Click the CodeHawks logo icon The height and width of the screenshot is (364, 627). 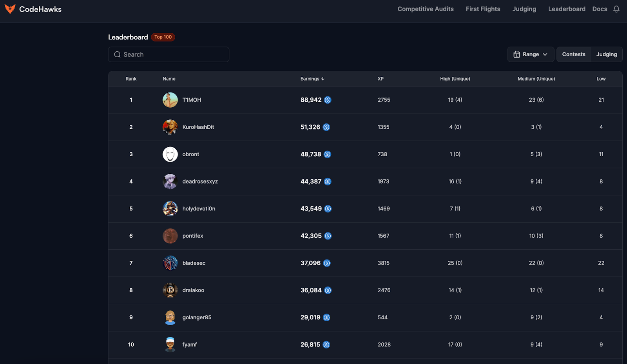10,9
